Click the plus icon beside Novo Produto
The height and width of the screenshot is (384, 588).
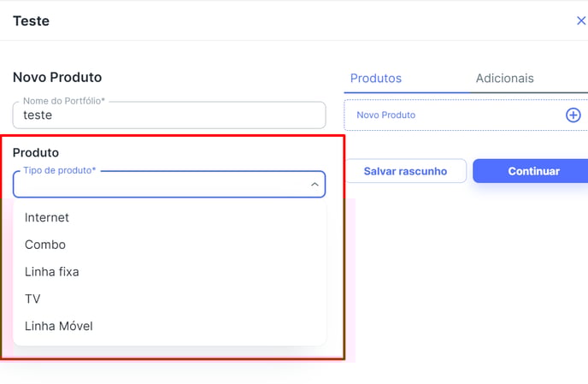tap(573, 115)
